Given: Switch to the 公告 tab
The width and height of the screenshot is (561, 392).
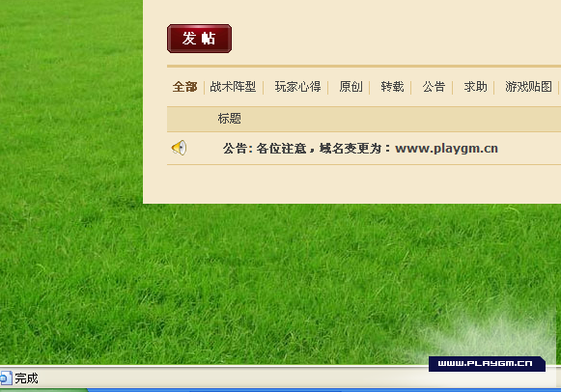Looking at the screenshot, I should click(434, 87).
